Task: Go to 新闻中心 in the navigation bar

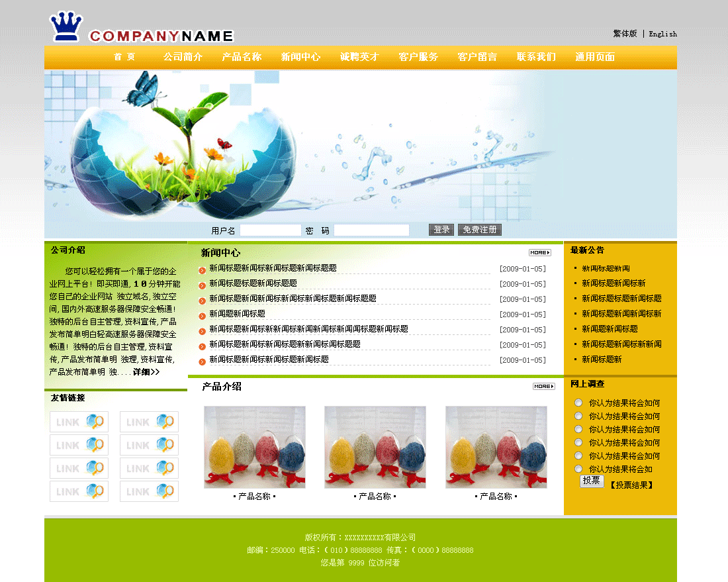Action: tap(300, 57)
